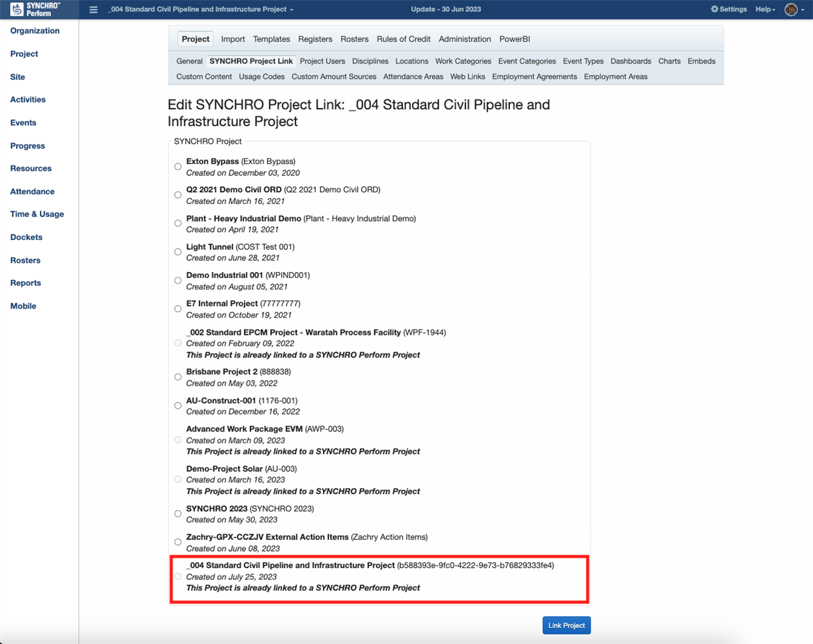Open the Employment Areas sub-tab
813x644 pixels.
click(615, 77)
